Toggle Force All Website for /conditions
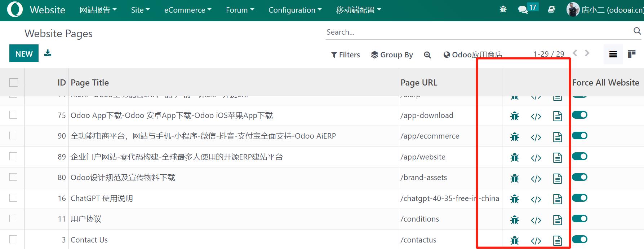 tap(580, 218)
